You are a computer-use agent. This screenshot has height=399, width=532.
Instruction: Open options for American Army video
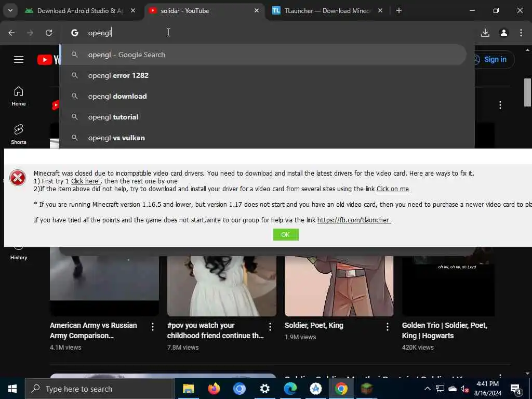[x=153, y=326]
